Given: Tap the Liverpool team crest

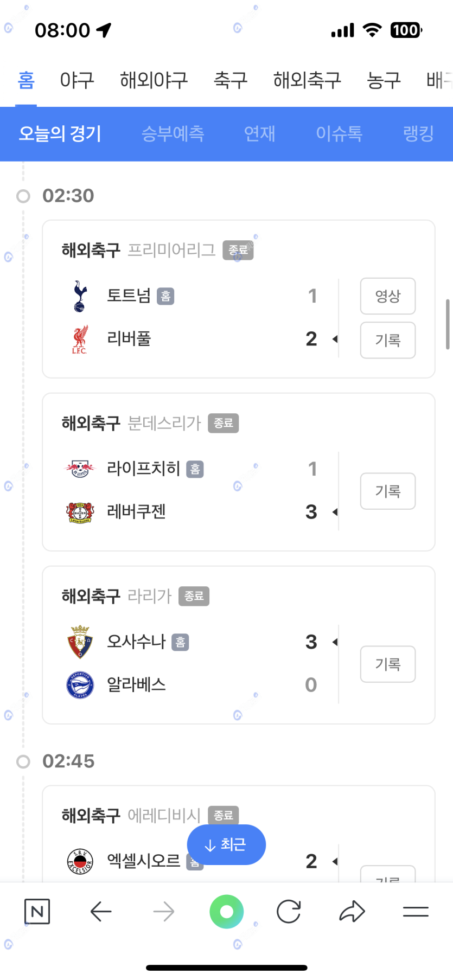Looking at the screenshot, I should (x=80, y=340).
